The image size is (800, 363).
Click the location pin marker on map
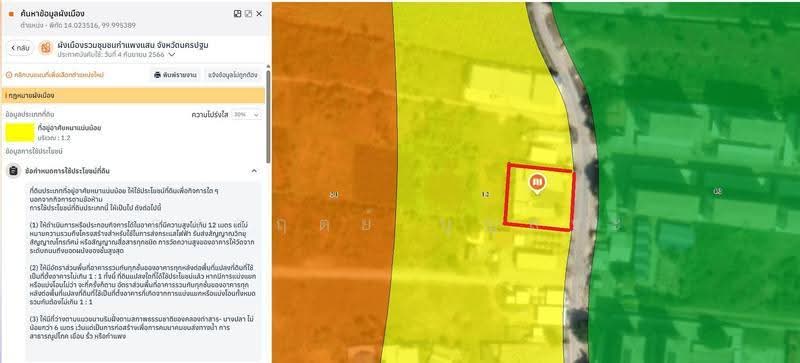[536, 183]
